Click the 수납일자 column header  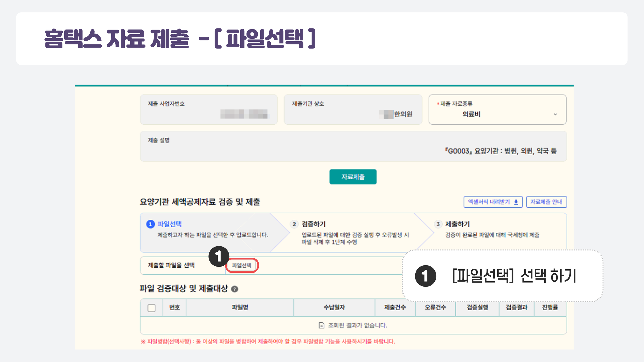pyautogui.click(x=334, y=307)
